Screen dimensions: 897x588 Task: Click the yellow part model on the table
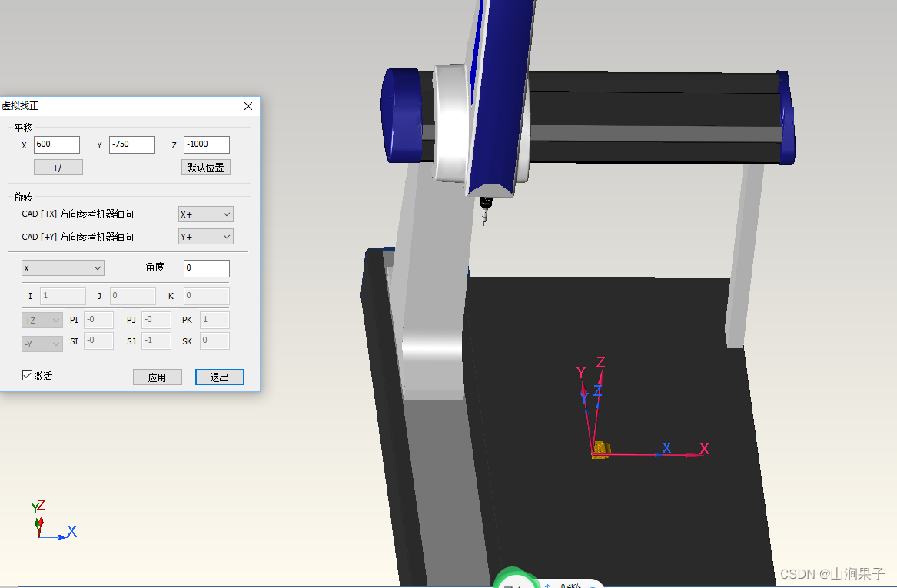coord(600,450)
